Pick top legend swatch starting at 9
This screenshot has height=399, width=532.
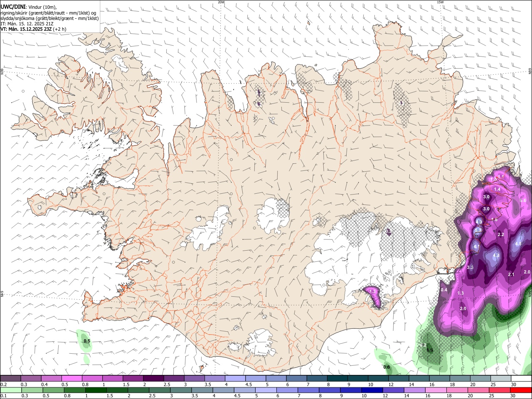(x=358, y=379)
